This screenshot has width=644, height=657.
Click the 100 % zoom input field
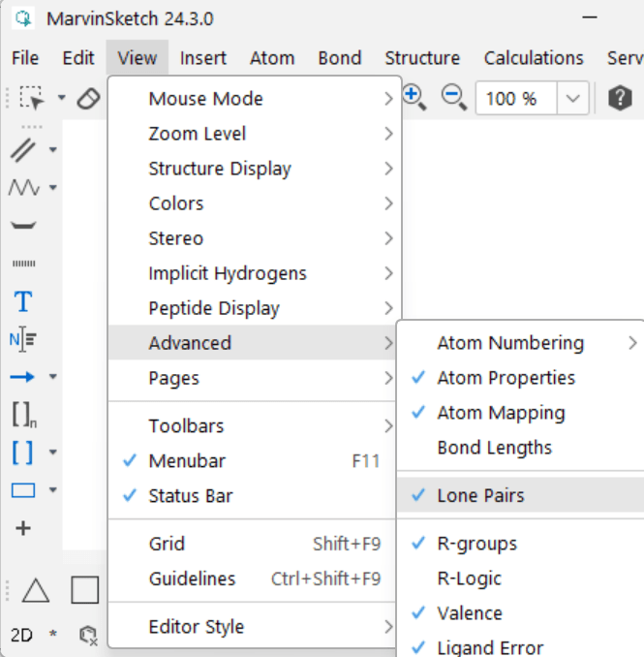516,99
